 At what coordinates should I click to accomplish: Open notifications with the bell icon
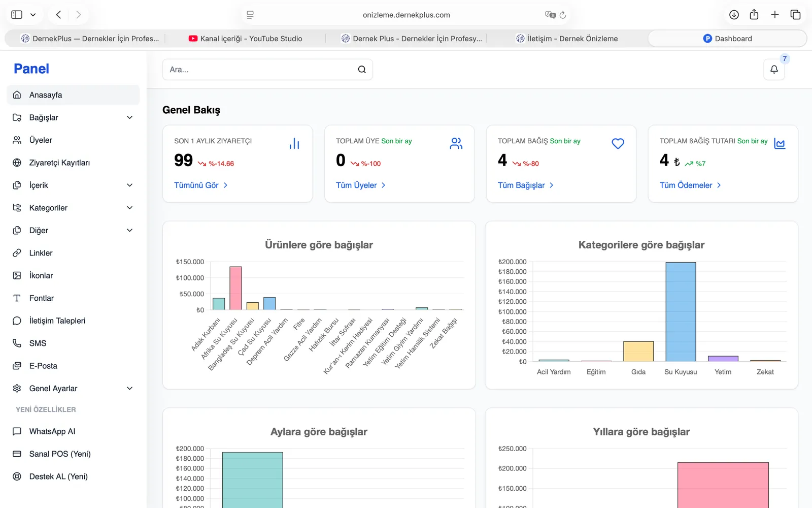point(774,70)
